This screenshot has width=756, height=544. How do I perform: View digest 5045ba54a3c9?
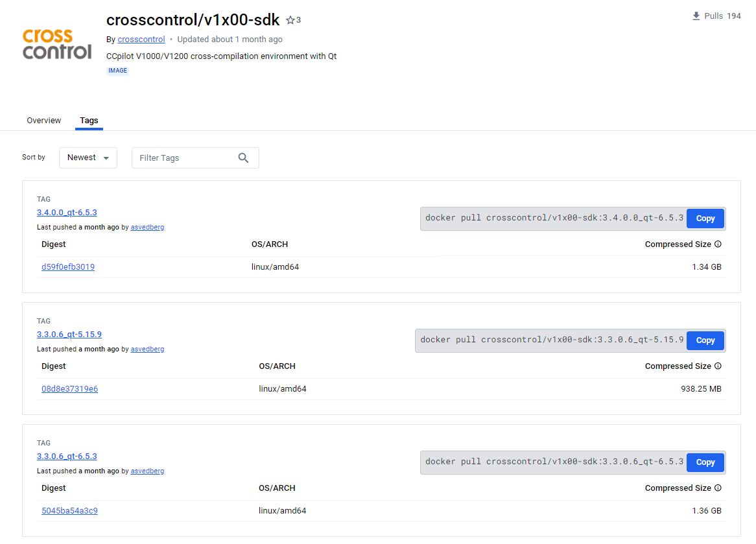[69, 510]
